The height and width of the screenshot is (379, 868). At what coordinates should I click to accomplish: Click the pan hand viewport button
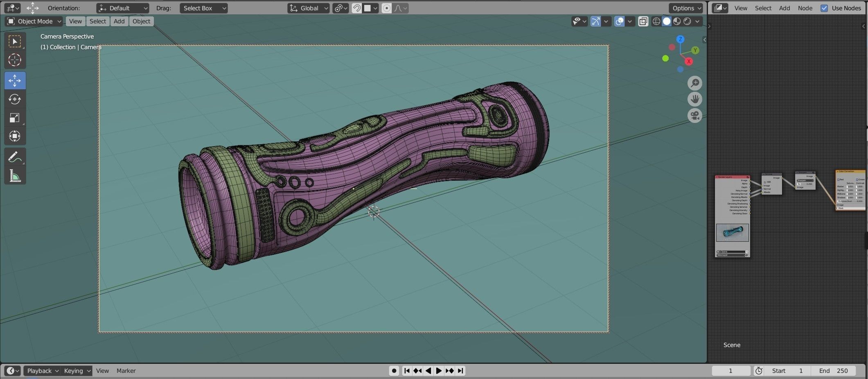pyautogui.click(x=694, y=99)
